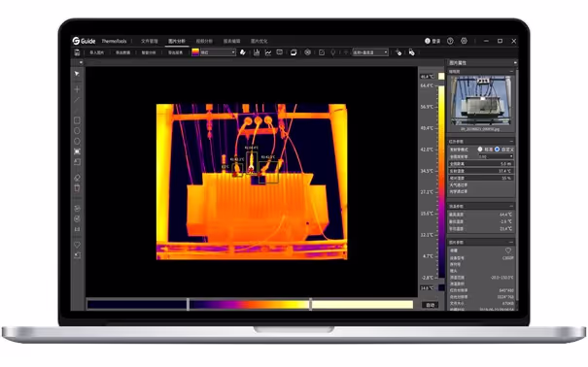The width and height of the screenshot is (588, 367).
Task: Select the rectangle area tool
Action: pos(77,120)
